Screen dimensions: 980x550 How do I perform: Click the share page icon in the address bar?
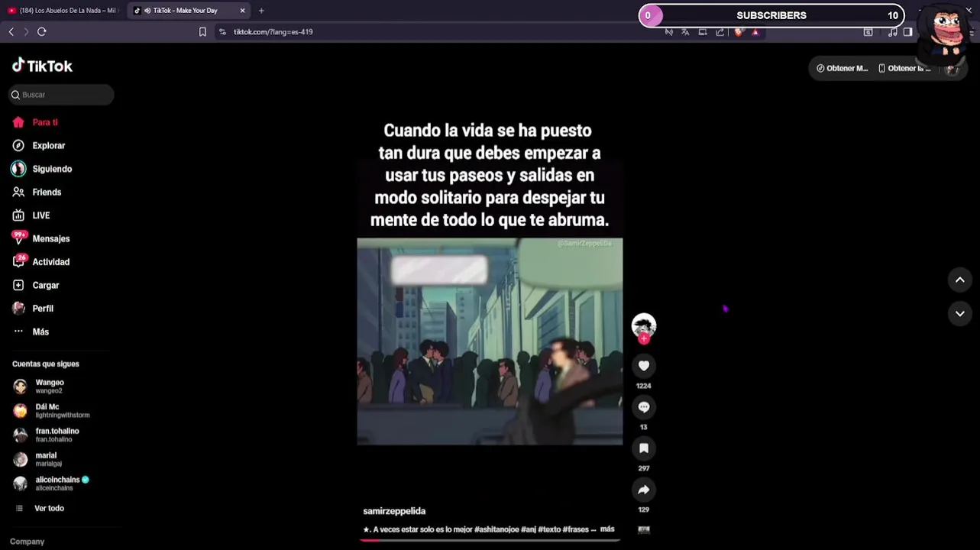720,32
